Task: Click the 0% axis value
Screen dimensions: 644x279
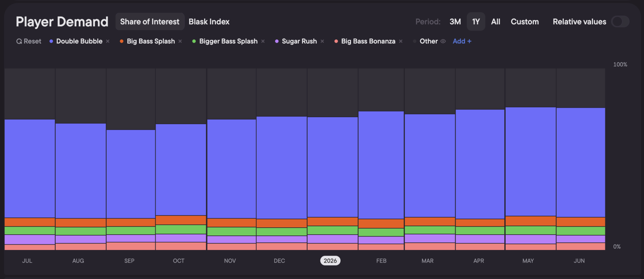Action: (617, 247)
